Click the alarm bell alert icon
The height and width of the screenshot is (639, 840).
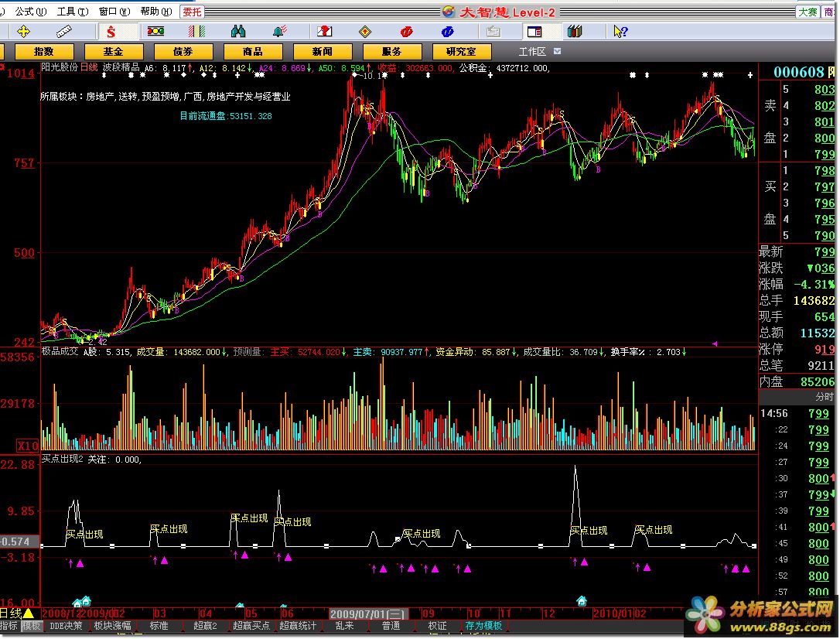[278, 32]
